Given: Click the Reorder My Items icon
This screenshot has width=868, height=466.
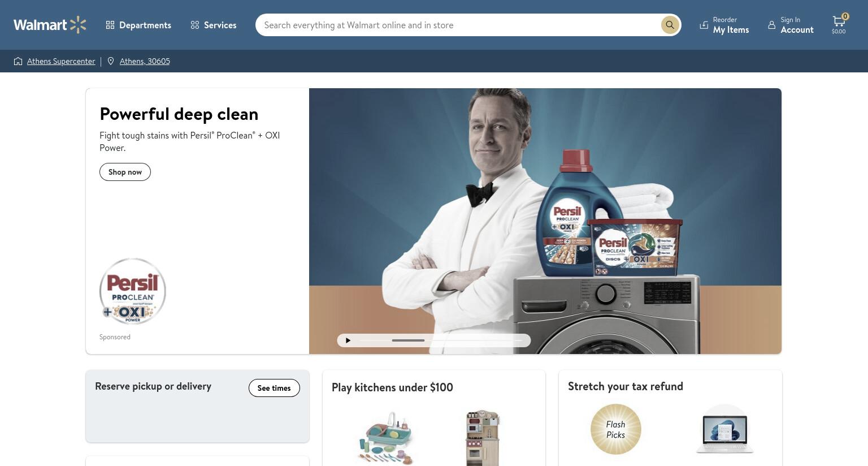Looking at the screenshot, I should click(x=704, y=25).
